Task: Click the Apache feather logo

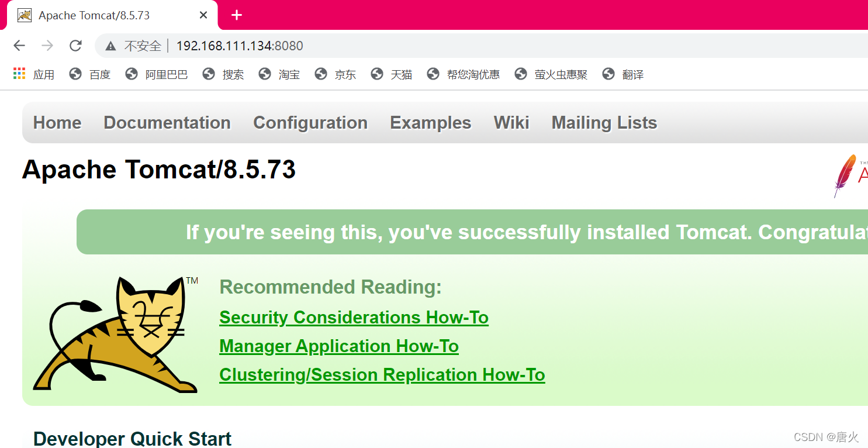Action: 850,175
